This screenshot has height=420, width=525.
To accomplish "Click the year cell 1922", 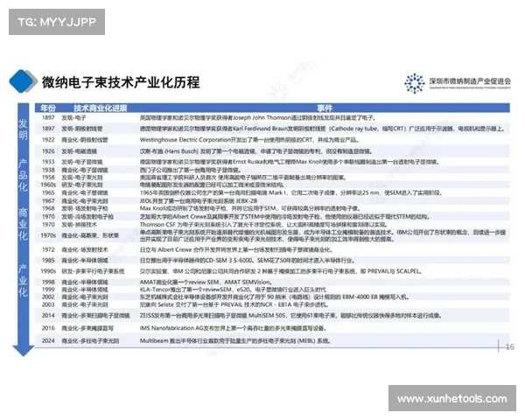I will [x=48, y=140].
